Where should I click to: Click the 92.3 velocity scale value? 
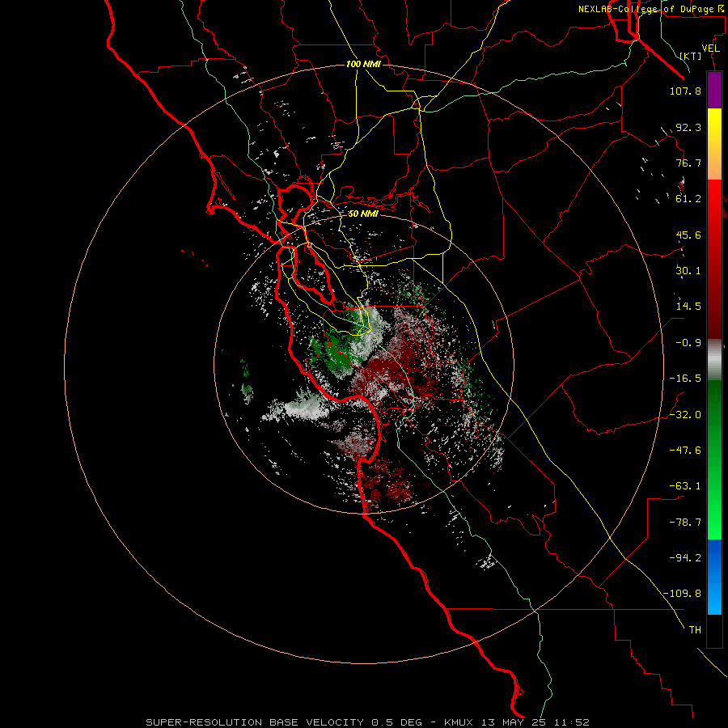(688, 127)
